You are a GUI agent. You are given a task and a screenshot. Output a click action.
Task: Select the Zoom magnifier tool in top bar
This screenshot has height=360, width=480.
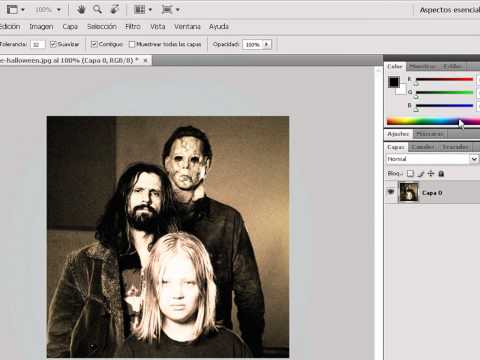(98, 9)
